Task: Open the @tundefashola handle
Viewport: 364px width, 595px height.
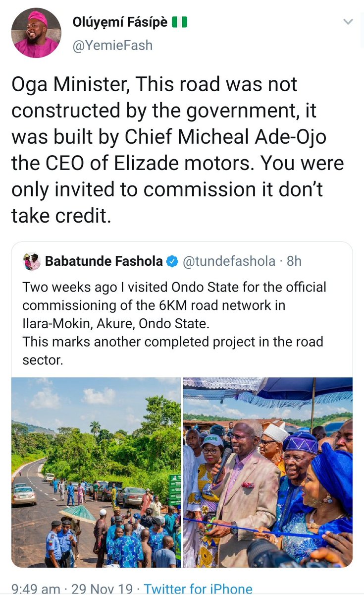Action: [x=229, y=261]
